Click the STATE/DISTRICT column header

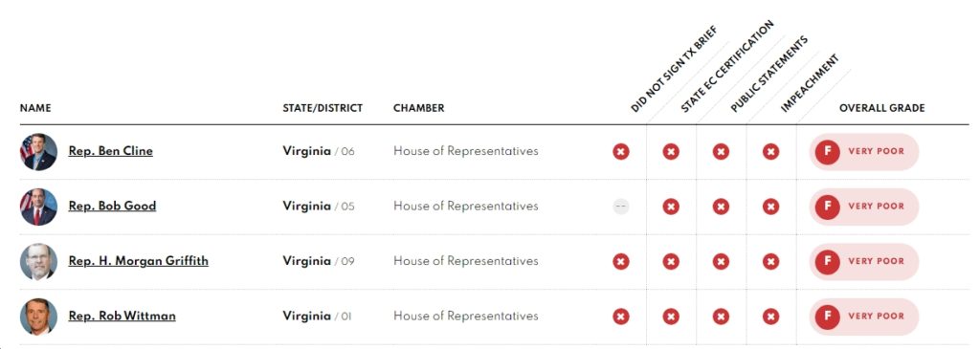tap(323, 108)
